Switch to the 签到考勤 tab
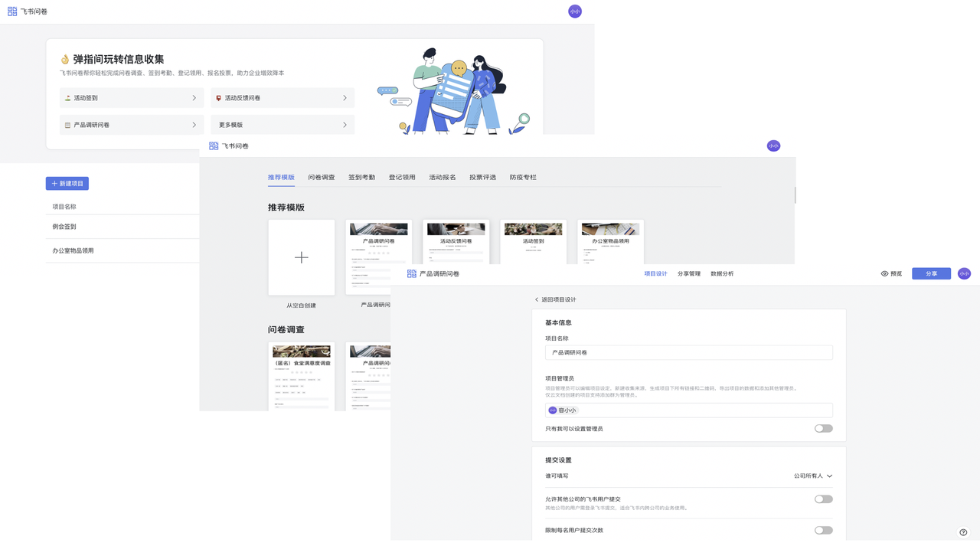980x546 pixels. pyautogui.click(x=361, y=178)
